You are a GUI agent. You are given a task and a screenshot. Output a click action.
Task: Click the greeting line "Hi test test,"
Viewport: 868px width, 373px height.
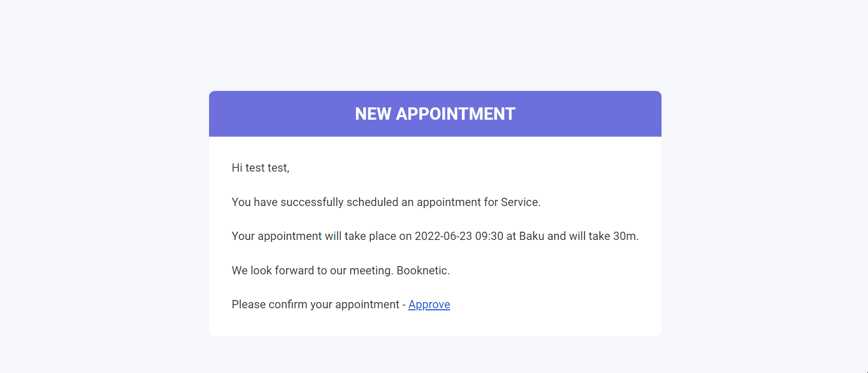pos(260,168)
